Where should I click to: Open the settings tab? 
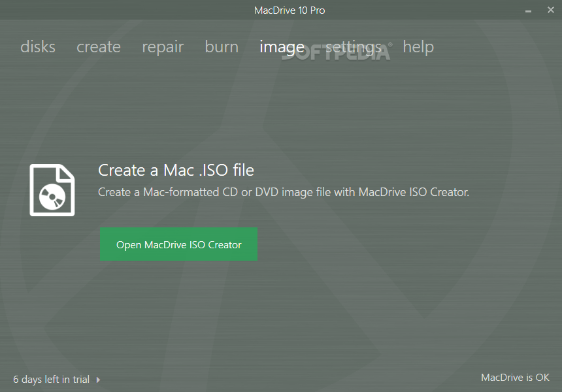[x=354, y=48]
